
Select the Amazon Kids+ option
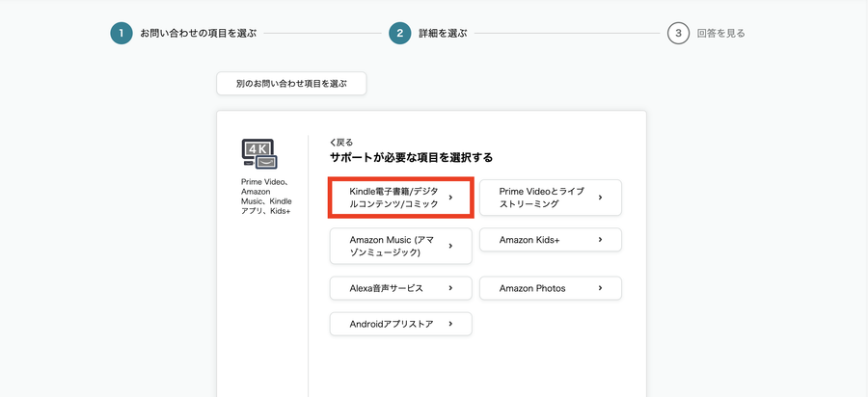(551, 240)
